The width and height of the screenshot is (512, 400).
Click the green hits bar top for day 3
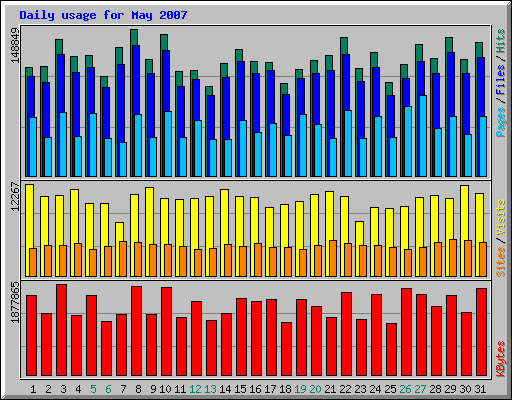(x=59, y=47)
